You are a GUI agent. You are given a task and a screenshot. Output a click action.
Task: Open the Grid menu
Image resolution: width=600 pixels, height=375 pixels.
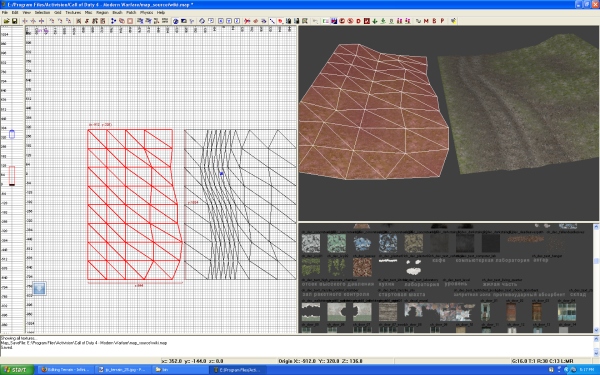[x=57, y=13]
